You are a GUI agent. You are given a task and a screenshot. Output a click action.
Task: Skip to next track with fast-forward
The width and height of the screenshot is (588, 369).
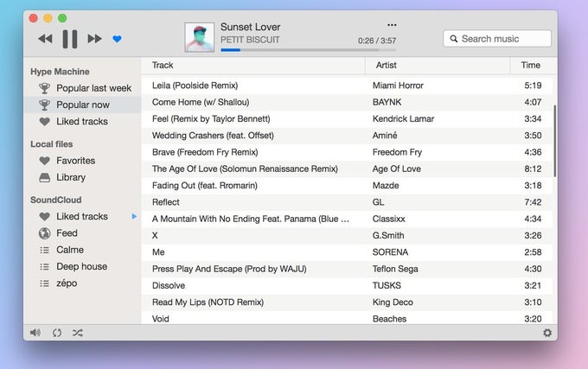tap(94, 39)
